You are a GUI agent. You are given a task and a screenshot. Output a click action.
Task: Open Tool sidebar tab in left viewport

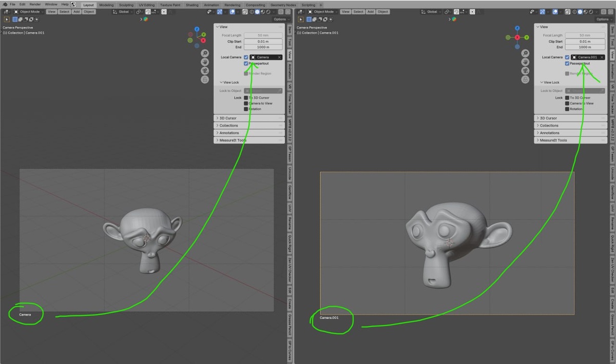pyautogui.click(x=290, y=42)
